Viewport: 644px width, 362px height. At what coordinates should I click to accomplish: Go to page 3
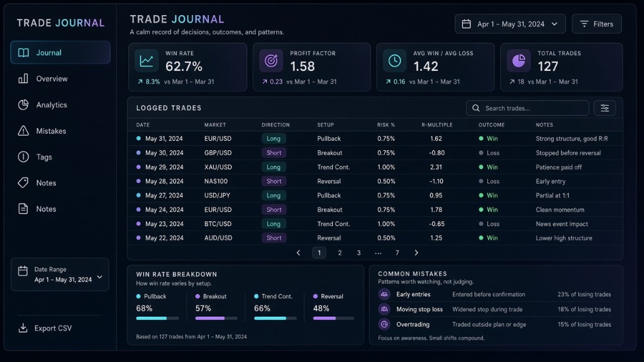(x=358, y=253)
